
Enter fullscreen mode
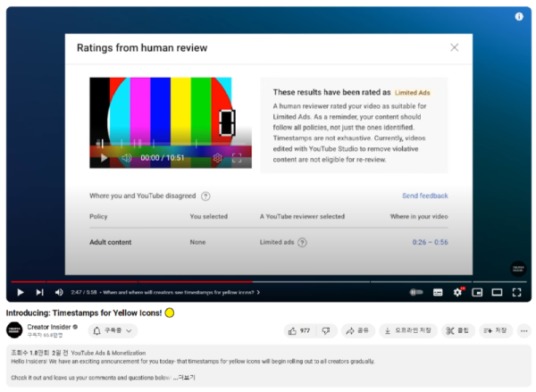516,292
